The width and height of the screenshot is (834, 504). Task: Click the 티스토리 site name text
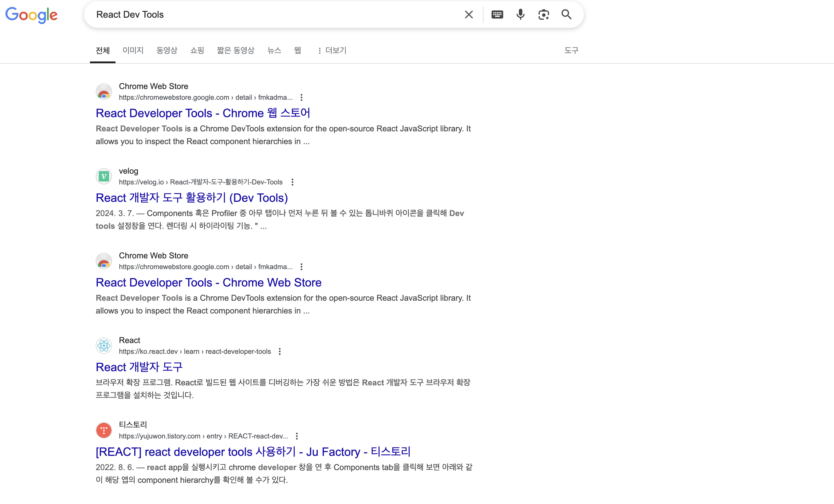133,425
